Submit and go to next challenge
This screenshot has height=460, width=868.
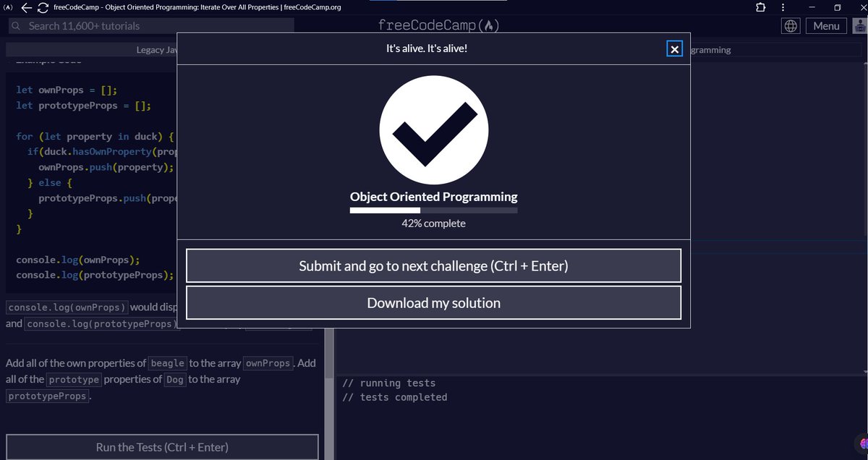pyautogui.click(x=433, y=265)
